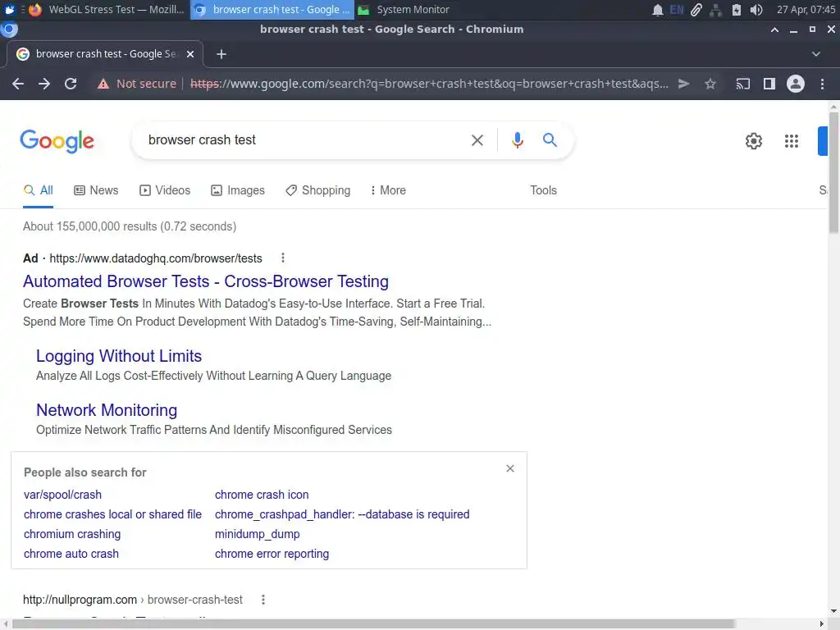Dismiss the People also search for box
Screen dimensions: 840x630
(x=510, y=468)
